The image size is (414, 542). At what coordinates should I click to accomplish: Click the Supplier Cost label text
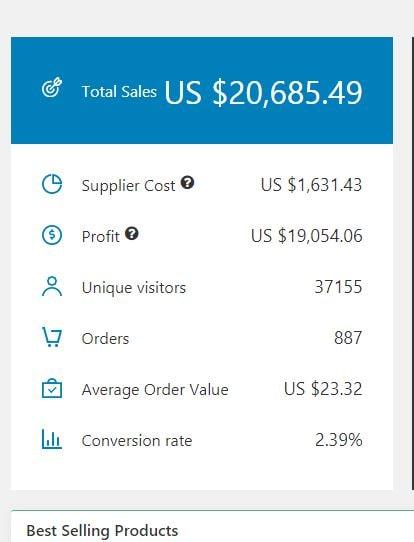[128, 186]
